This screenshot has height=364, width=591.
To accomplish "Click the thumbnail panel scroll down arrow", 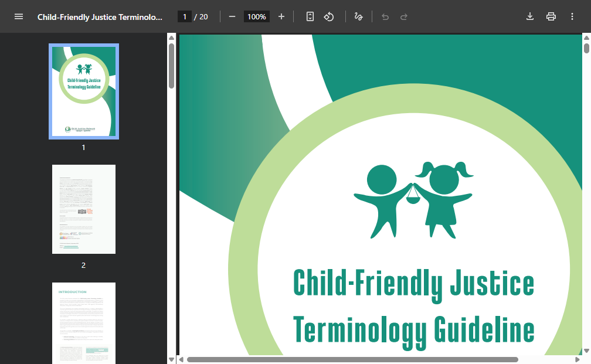I will click(x=171, y=359).
